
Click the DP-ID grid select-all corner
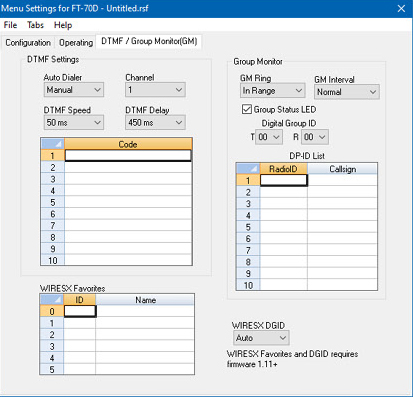[x=248, y=169]
